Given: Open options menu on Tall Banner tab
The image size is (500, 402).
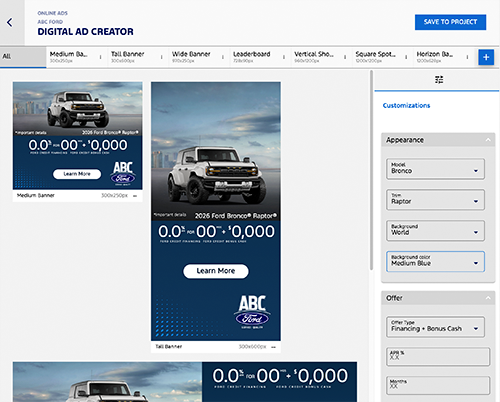Looking at the screenshot, I should click(162, 57).
